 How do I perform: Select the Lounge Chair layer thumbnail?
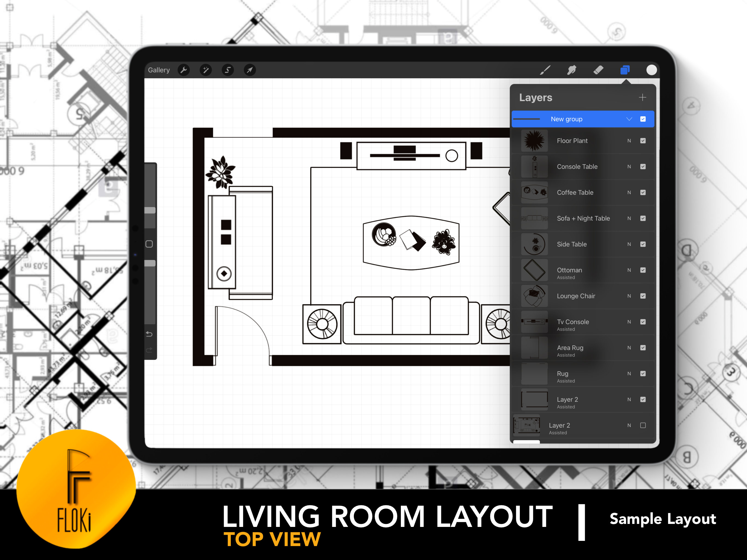click(534, 296)
